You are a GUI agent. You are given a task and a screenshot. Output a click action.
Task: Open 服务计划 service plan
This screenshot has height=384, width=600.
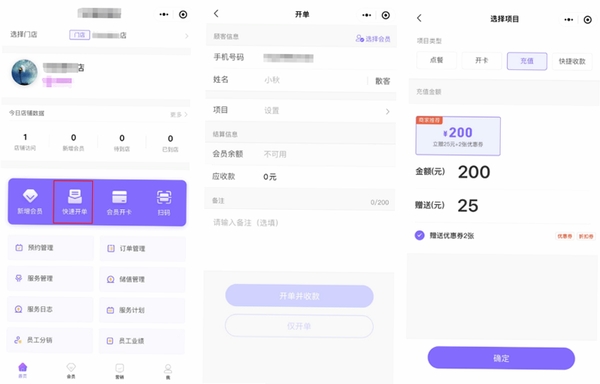(x=142, y=310)
